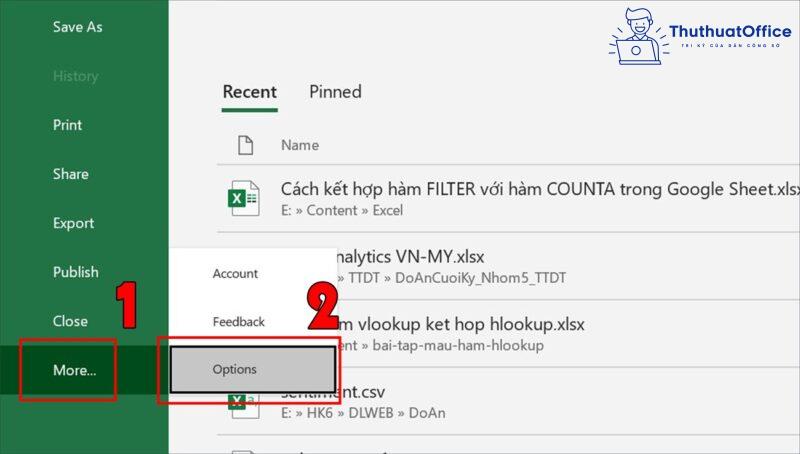Select the greyed History entry

[x=76, y=76]
